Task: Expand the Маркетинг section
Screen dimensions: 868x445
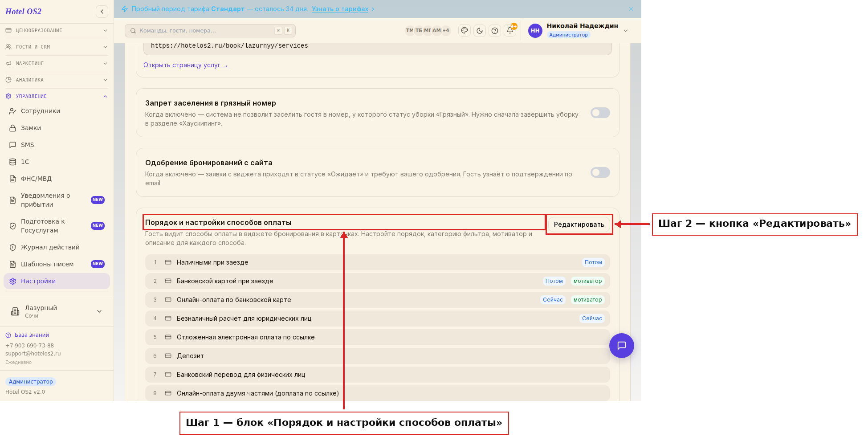Action: (57, 64)
